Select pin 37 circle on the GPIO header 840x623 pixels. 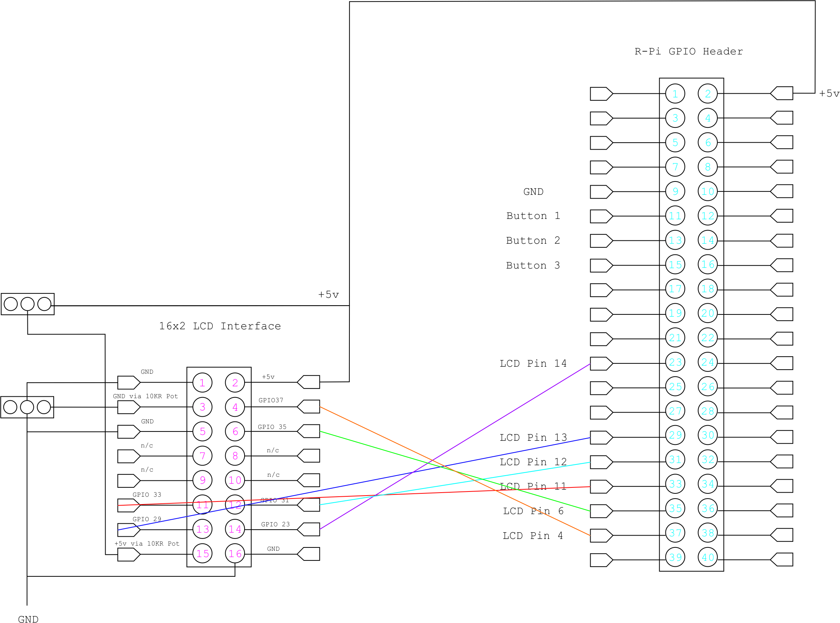(x=675, y=533)
